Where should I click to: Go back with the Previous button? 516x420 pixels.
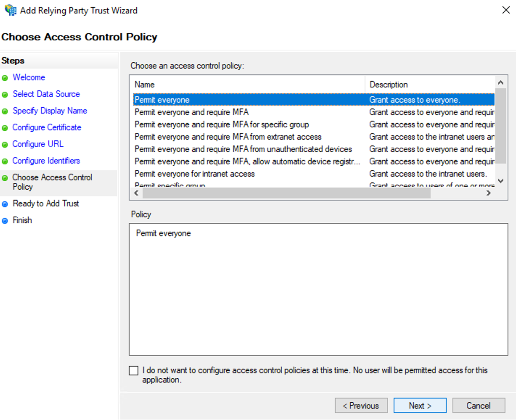[361, 405]
